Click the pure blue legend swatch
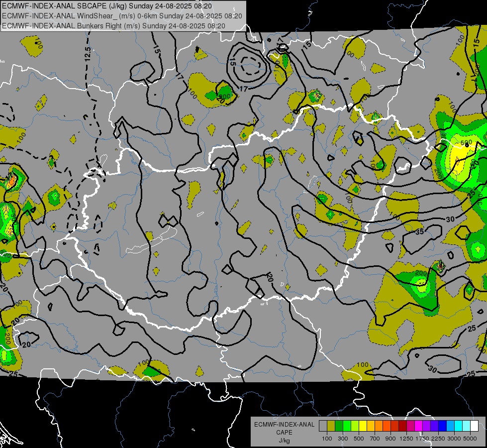487x448 pixels. (443, 426)
